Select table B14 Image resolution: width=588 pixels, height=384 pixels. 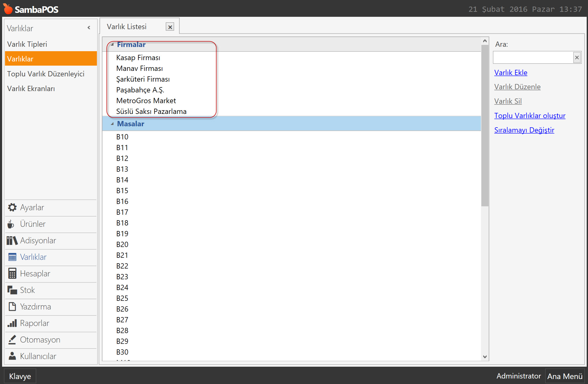click(x=292, y=180)
